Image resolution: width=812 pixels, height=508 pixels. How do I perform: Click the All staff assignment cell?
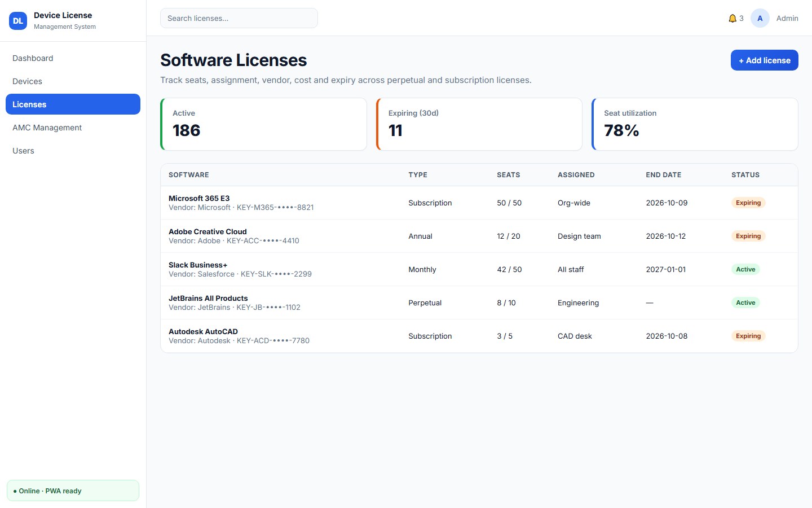pos(571,270)
